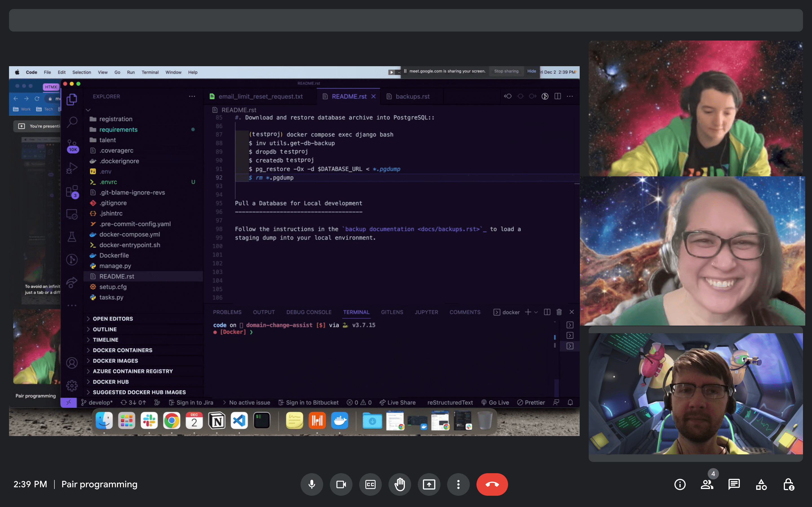Toggle the requirements folder visibility
812x507 pixels.
pyautogui.click(x=118, y=129)
